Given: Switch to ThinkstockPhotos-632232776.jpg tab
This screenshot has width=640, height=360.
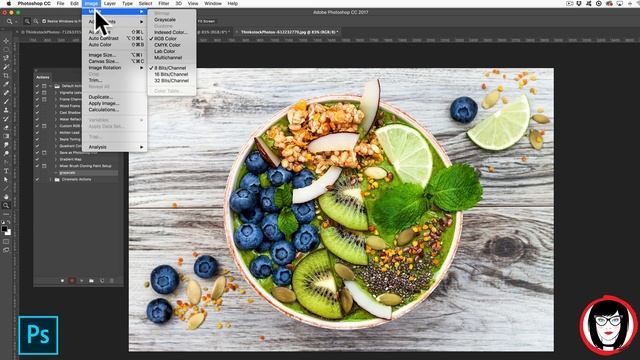Looking at the screenshot, I should point(289,32).
